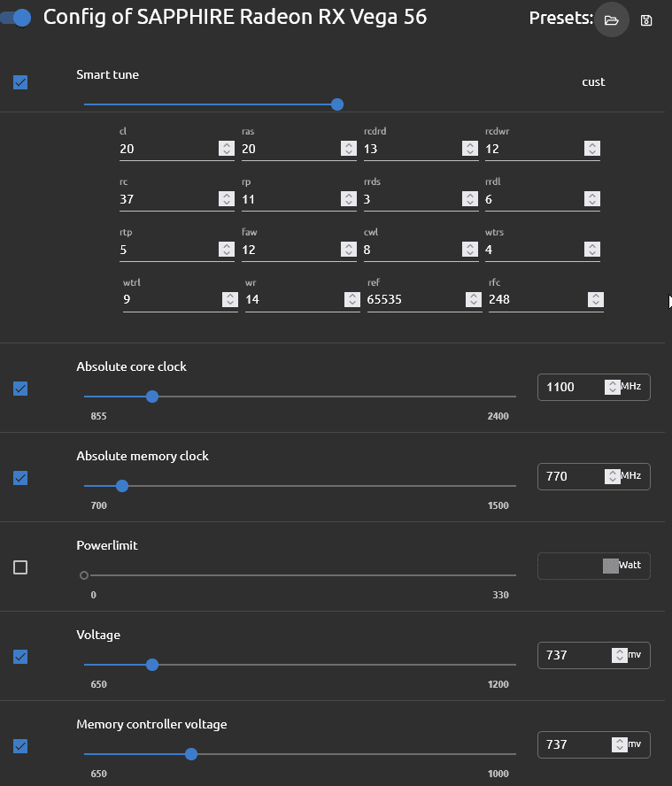Open presets folder icon
Image resolution: width=672 pixels, height=786 pixels.
point(611,19)
